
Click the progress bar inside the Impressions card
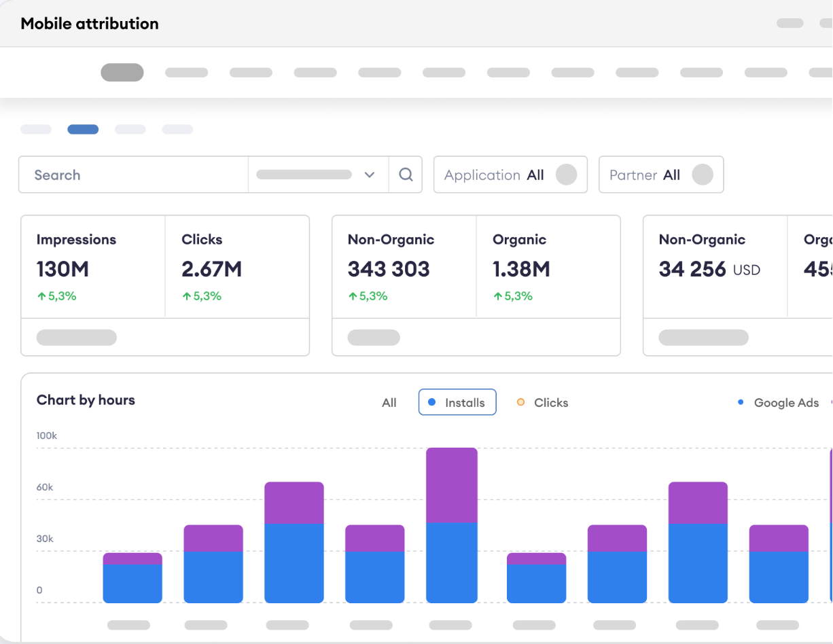click(76, 337)
